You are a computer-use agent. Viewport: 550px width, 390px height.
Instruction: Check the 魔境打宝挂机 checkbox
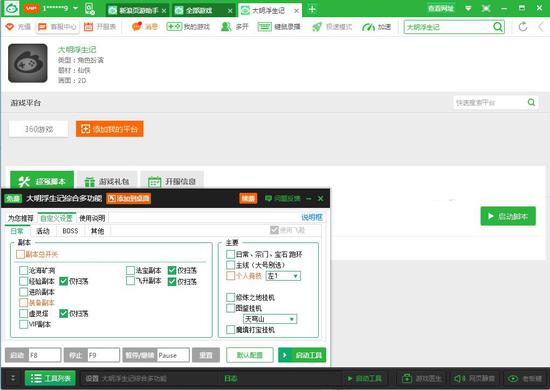click(x=230, y=330)
